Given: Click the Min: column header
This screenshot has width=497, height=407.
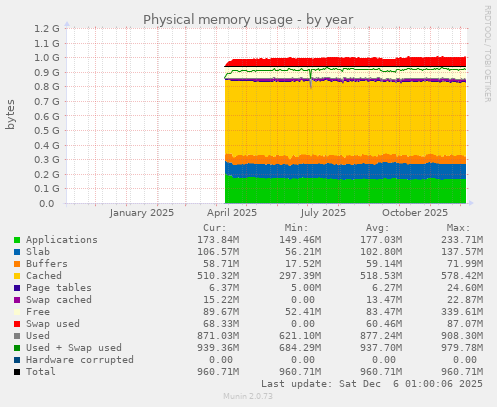Looking at the screenshot, I should tap(296, 228).
